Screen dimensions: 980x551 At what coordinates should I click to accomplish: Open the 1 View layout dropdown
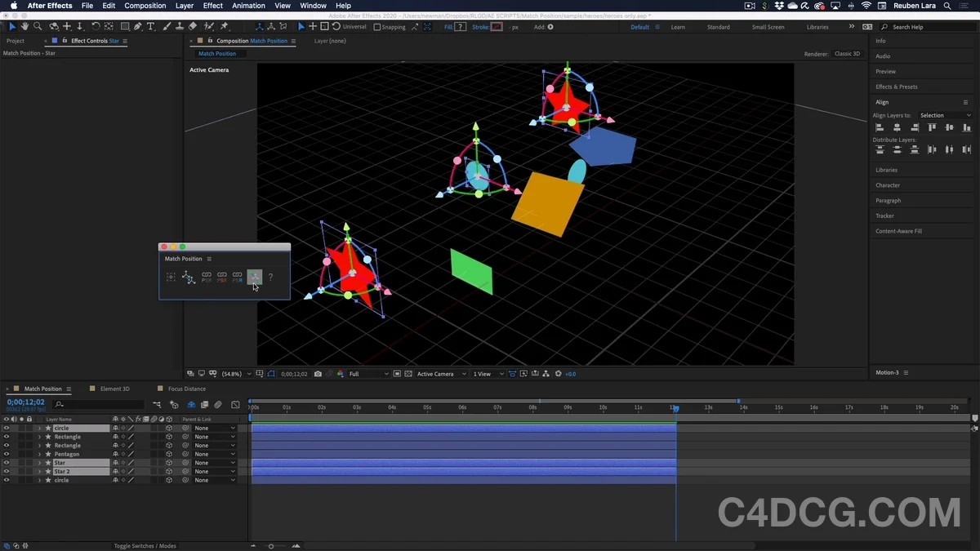(x=484, y=374)
